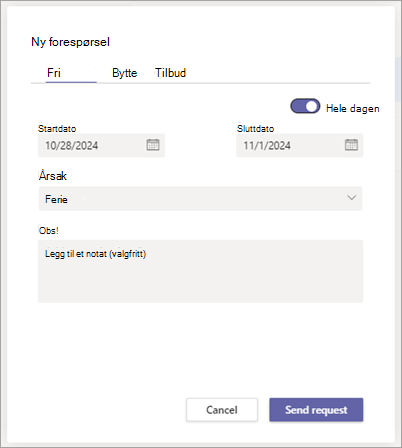Toggle the Hele dagen switch off

coord(305,106)
